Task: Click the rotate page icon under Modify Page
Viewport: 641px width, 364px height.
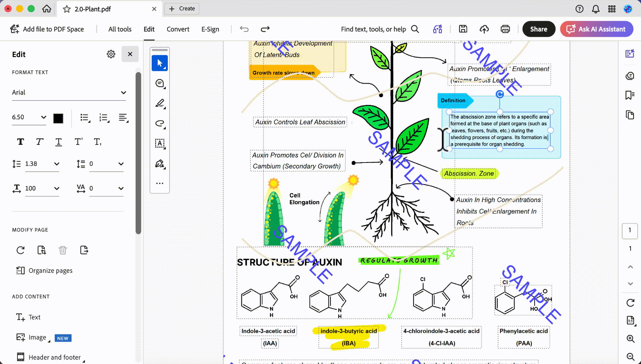Action: tap(20, 250)
